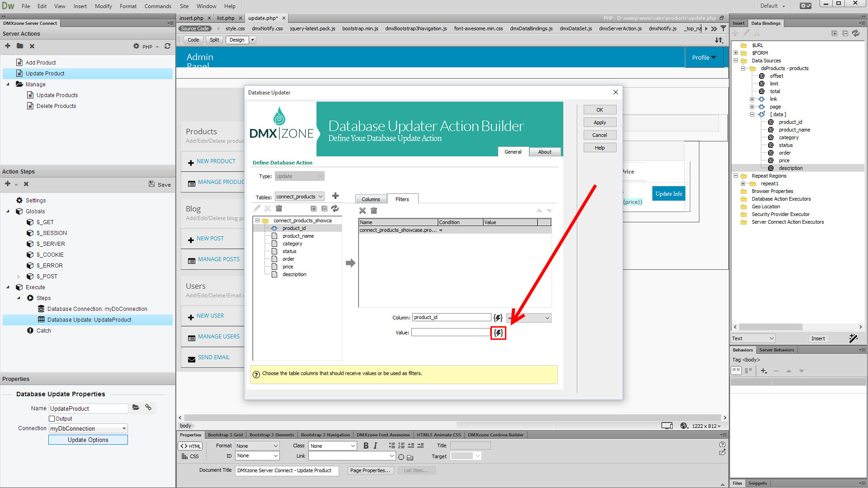Create new folder in Server Actions

coord(20,46)
